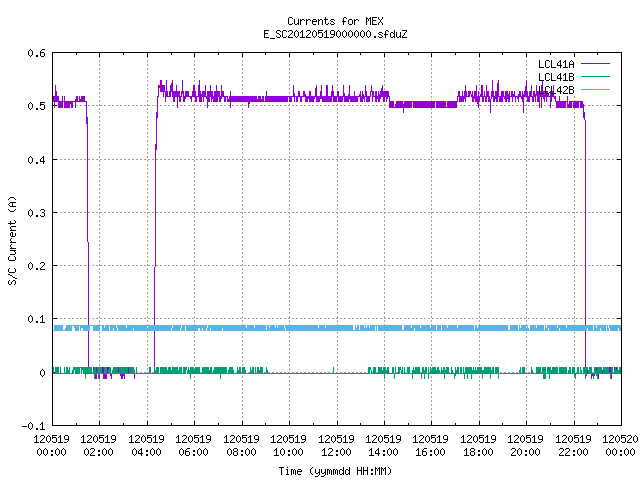The width and height of the screenshot is (640, 480).
Task: Click the "Time (yymmdd HH:MM)" x-axis label
Action: 335,471
